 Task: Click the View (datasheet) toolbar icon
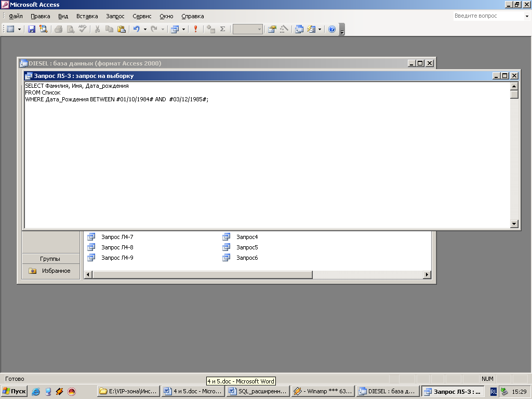point(10,29)
